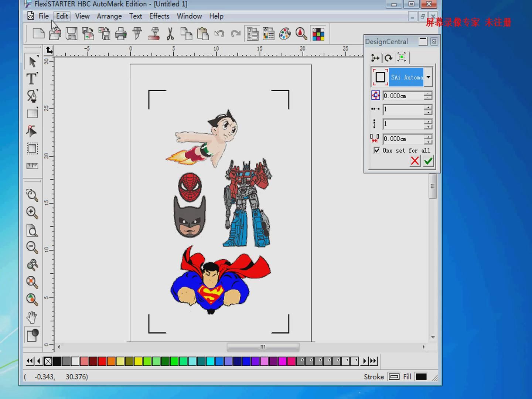This screenshot has height=399, width=532.
Task: Choose the Select arrow tool
Action: pos(32,62)
